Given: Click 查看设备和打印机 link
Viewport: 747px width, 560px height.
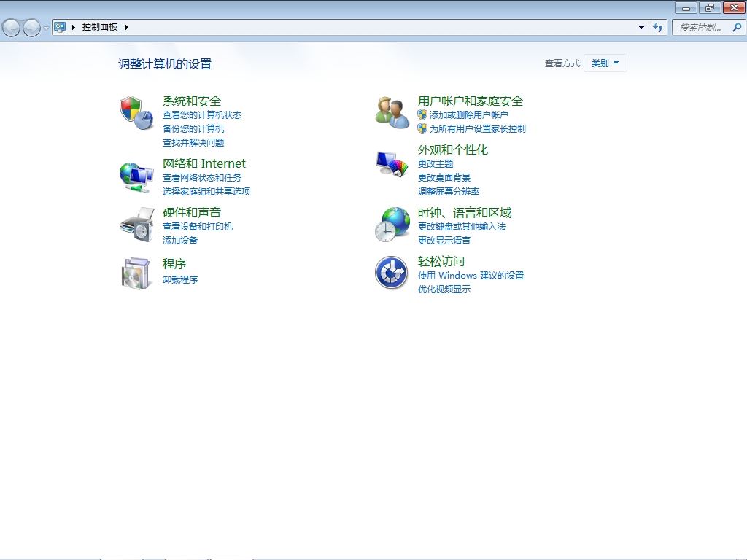Looking at the screenshot, I should coord(198,226).
